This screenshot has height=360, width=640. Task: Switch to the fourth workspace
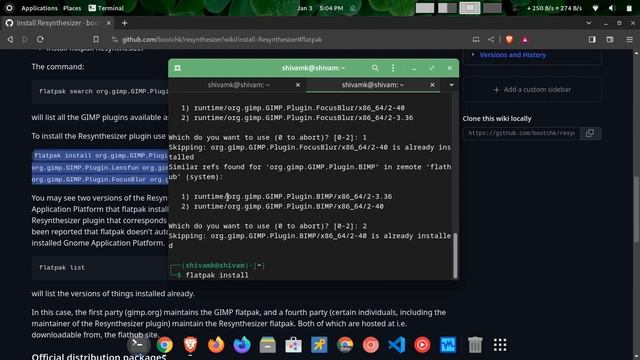tap(492, 8)
